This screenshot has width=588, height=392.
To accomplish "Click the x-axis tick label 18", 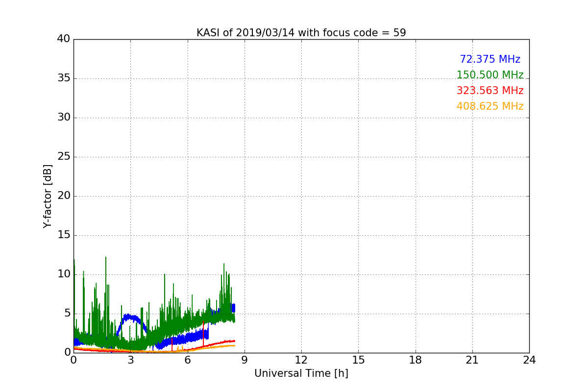I will click(x=416, y=360).
